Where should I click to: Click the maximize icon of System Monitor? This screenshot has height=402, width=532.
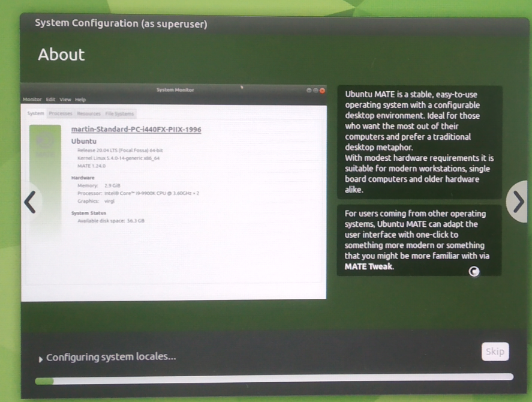[315, 91]
